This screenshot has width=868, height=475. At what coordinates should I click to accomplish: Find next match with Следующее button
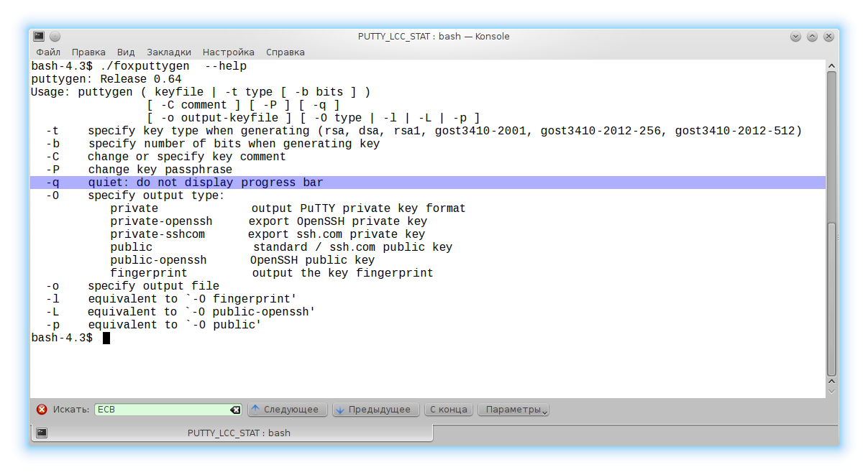[x=288, y=410]
